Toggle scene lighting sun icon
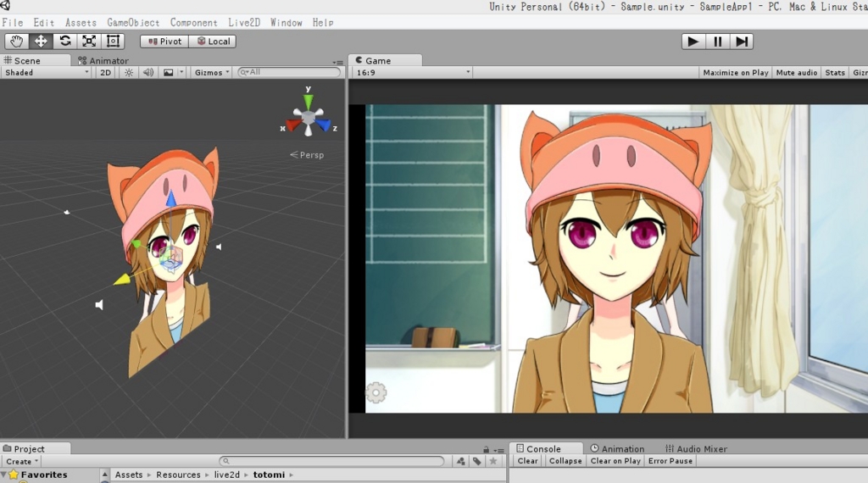 (x=129, y=73)
